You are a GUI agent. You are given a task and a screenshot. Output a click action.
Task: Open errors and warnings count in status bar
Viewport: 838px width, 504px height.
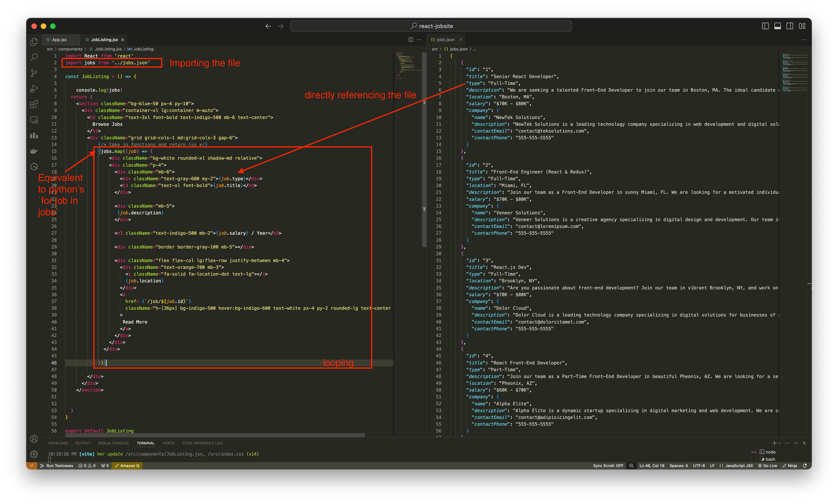pos(87,466)
